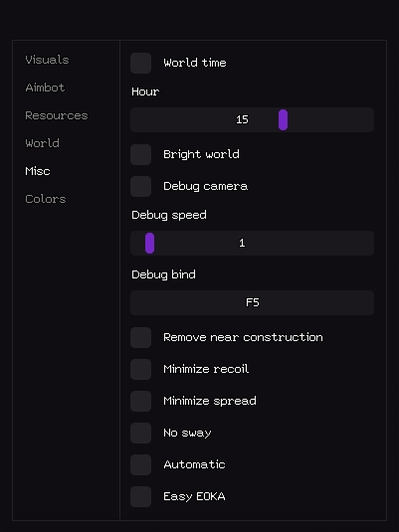
Task: Go to the World tab
Action: (42, 143)
